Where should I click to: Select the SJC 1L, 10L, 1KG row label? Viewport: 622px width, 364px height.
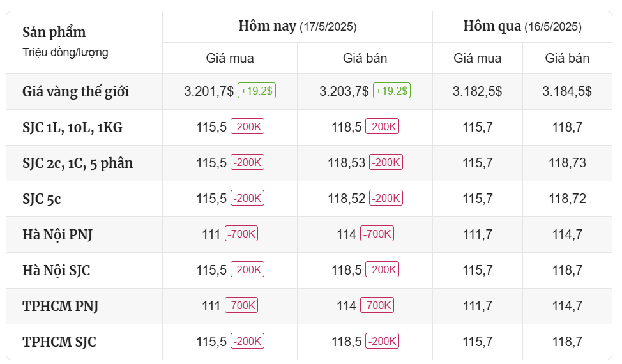click(x=73, y=127)
